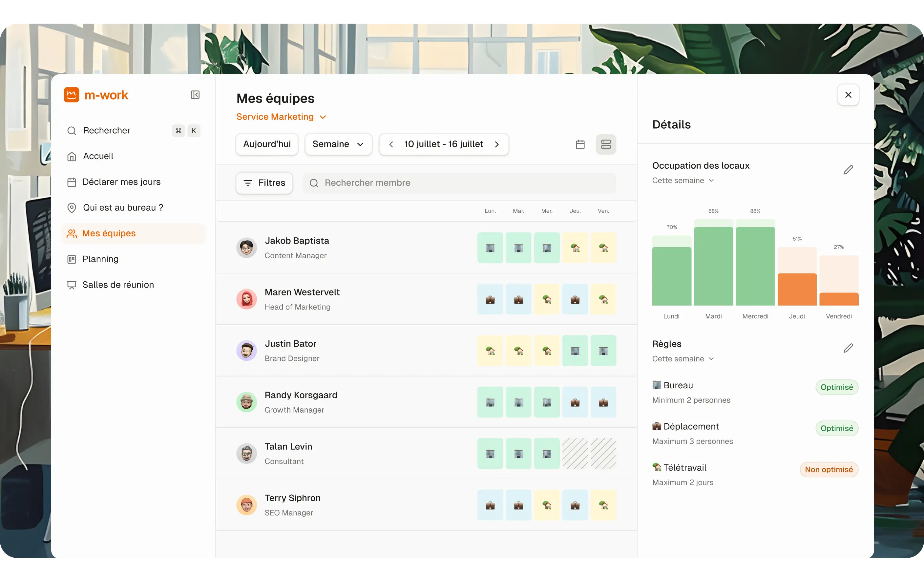This screenshot has width=924, height=583.
Task: Open the Service Marketing team dropdown
Action: coord(281,117)
